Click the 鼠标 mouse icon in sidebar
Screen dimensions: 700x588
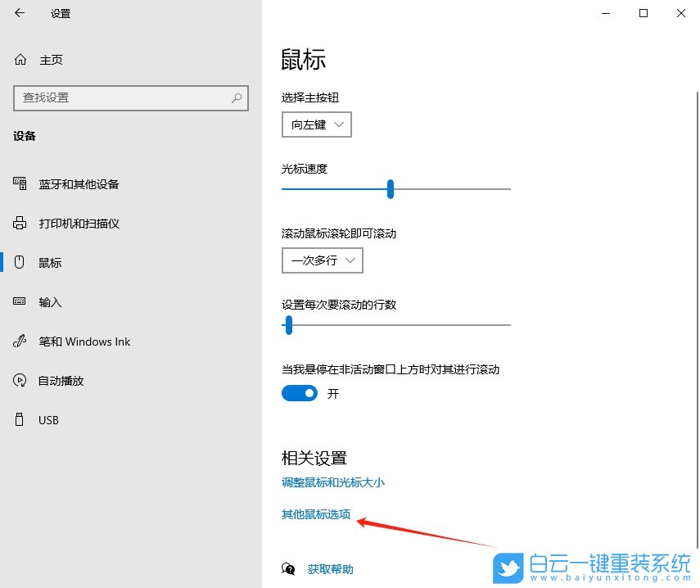pyautogui.click(x=18, y=262)
